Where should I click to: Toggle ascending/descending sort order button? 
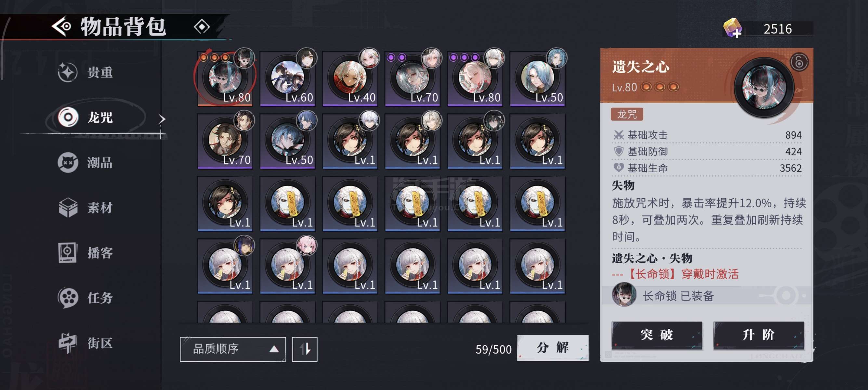tap(305, 349)
